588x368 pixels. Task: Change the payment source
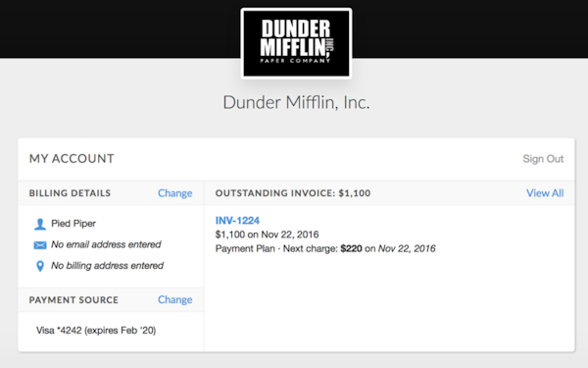click(174, 299)
